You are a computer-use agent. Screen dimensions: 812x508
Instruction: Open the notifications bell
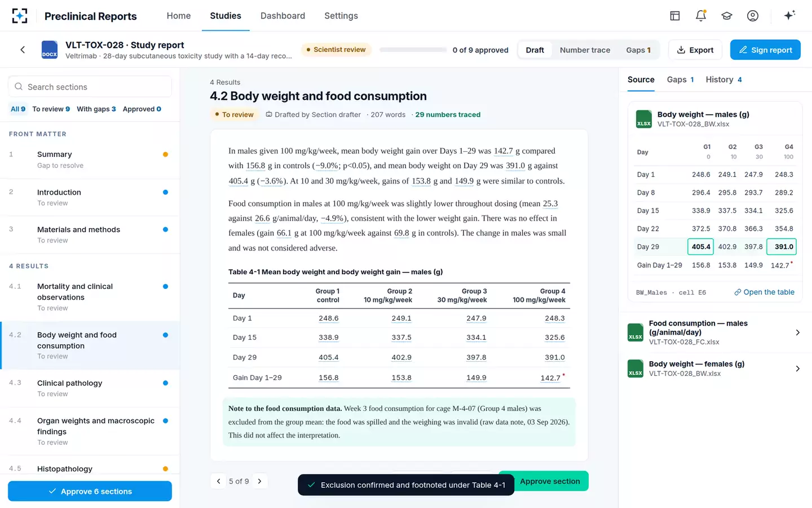(701, 16)
